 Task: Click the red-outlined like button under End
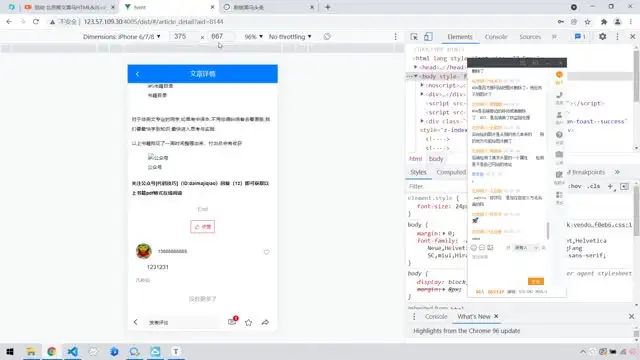pyautogui.click(x=202, y=227)
